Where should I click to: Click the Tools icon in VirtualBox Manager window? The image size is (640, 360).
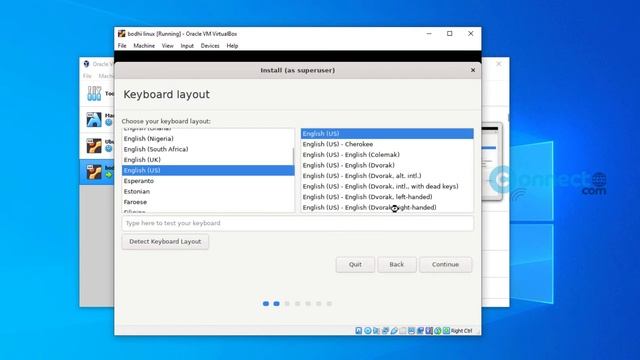pos(94,93)
